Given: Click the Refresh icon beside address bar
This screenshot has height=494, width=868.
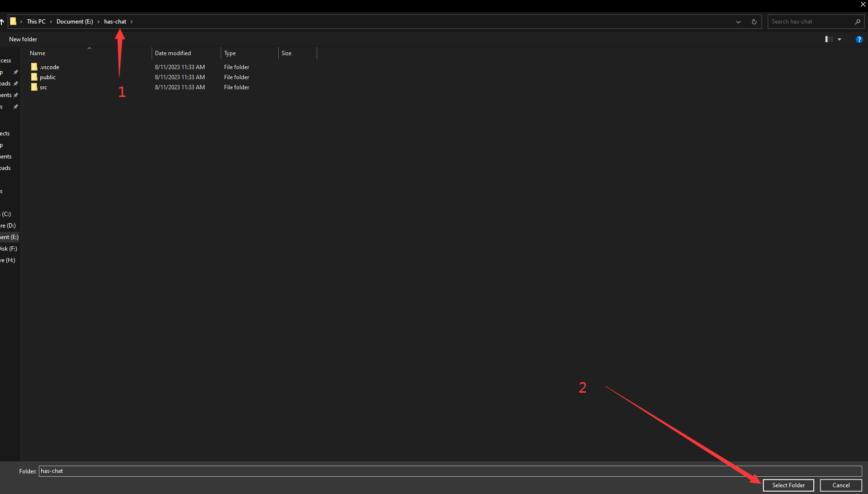Looking at the screenshot, I should point(754,22).
